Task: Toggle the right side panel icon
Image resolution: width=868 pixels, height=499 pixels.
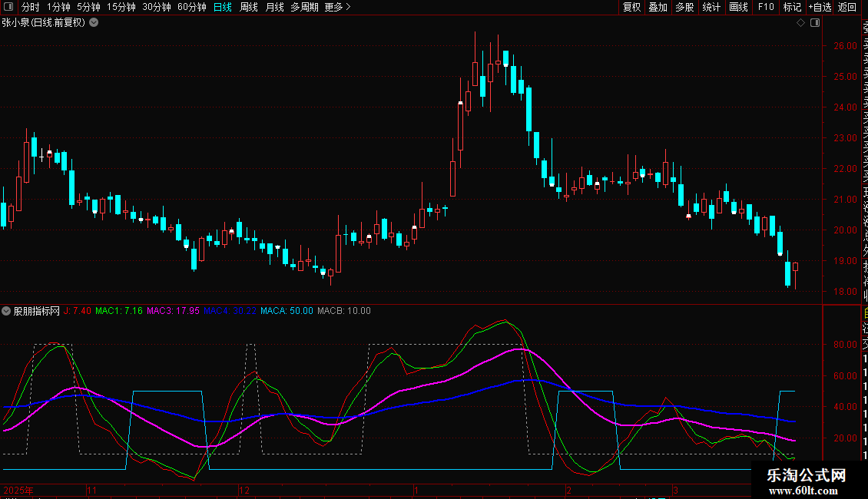Action: tap(815, 23)
